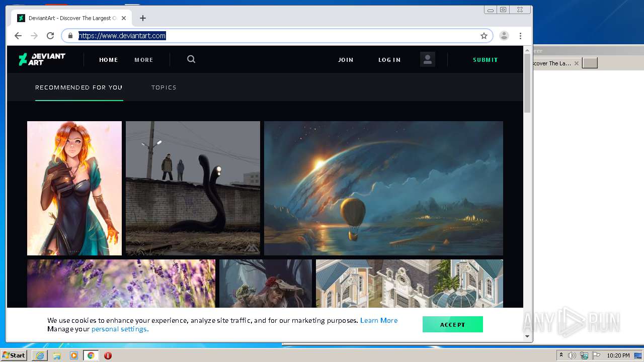Open Chrome profile icon
The width and height of the screenshot is (644, 362).
pos(504,36)
